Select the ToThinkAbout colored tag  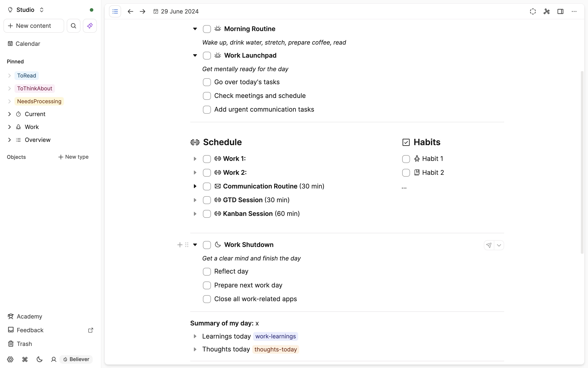(35, 89)
